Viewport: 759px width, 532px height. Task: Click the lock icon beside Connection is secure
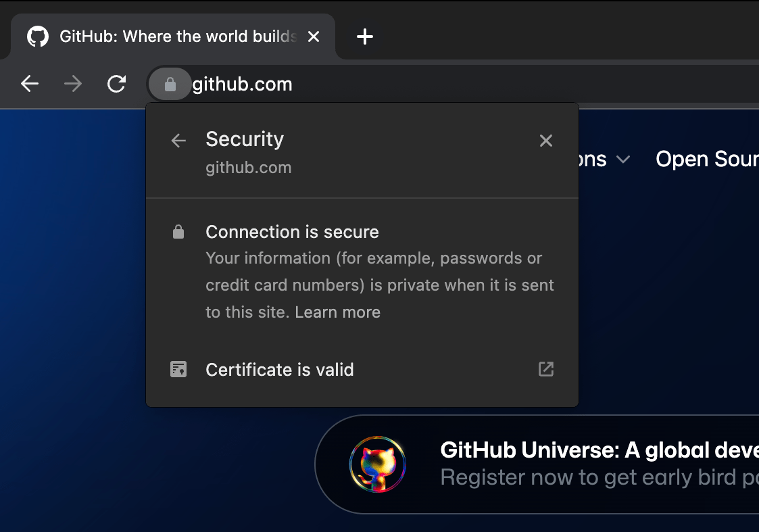(178, 231)
